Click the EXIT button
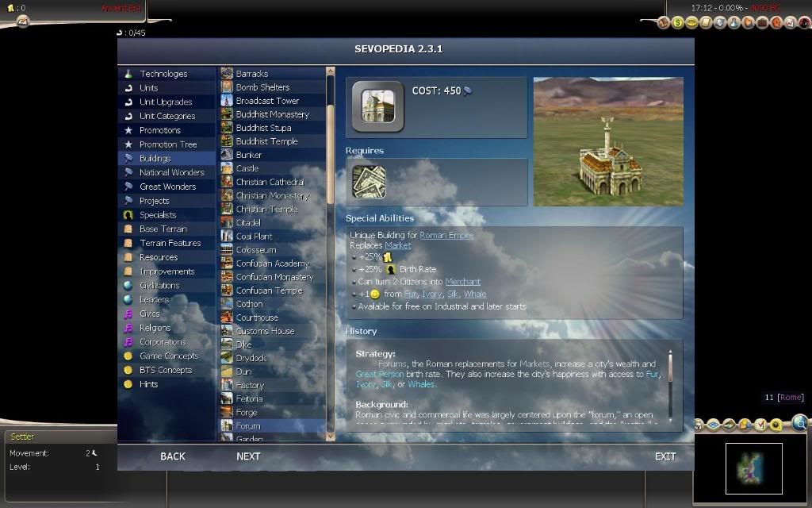 click(x=665, y=456)
